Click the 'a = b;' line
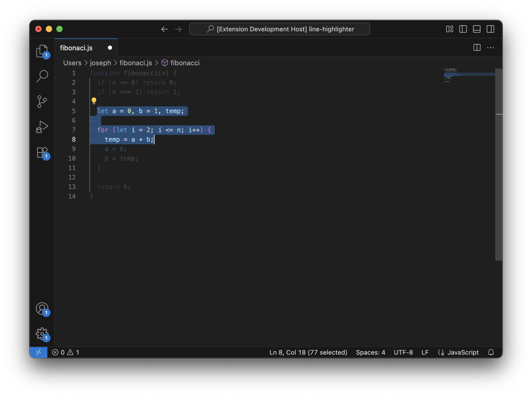The width and height of the screenshot is (532, 397). click(116, 149)
